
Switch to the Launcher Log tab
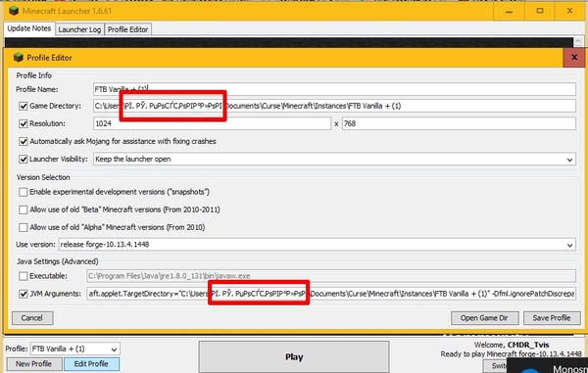(x=79, y=29)
